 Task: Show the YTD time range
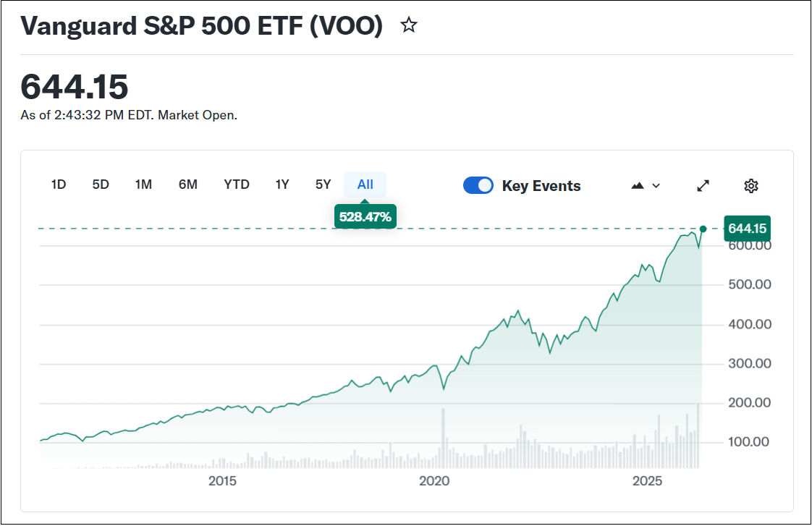tap(237, 184)
